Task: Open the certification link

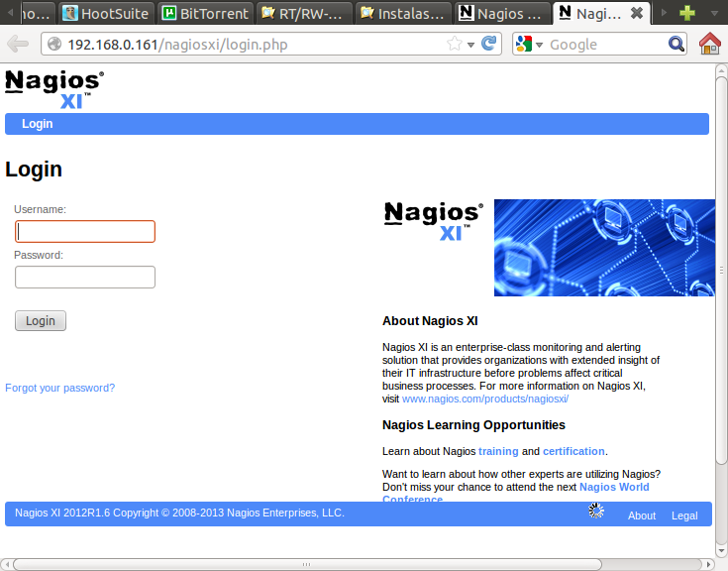Action: click(x=573, y=451)
